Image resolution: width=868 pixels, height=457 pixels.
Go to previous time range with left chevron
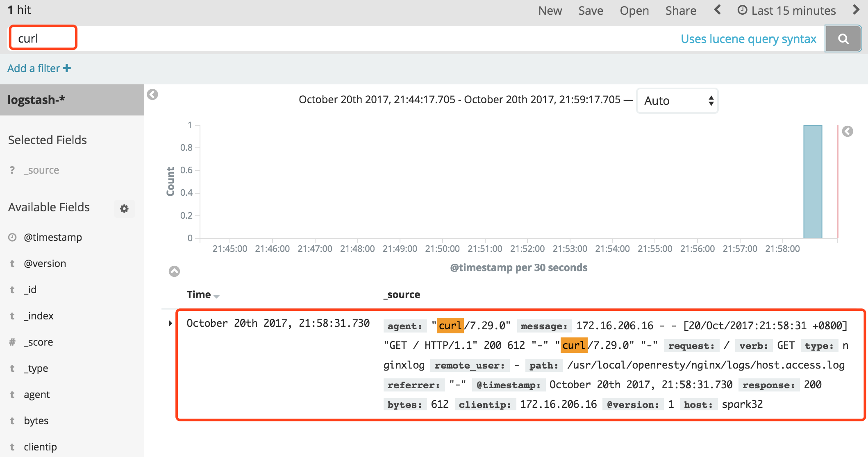click(x=717, y=10)
